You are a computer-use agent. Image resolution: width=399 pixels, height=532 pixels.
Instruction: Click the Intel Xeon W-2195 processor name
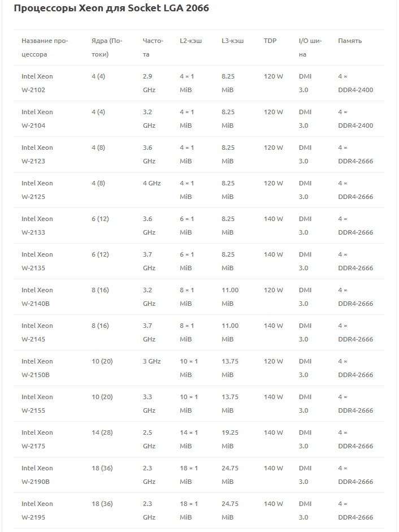pyautogui.click(x=37, y=511)
